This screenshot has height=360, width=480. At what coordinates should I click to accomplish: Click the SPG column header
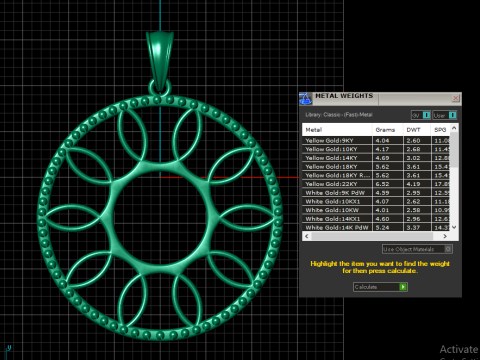(440, 130)
